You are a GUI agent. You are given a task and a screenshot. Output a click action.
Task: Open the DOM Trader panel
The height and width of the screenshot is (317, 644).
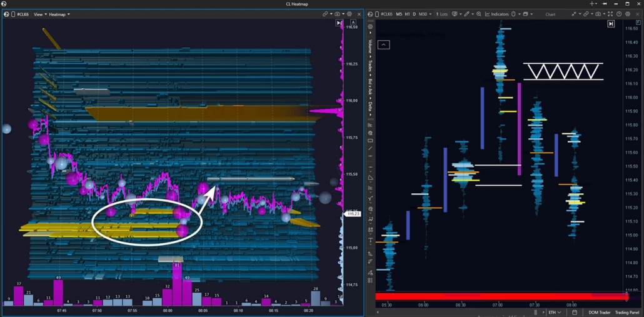pos(598,312)
